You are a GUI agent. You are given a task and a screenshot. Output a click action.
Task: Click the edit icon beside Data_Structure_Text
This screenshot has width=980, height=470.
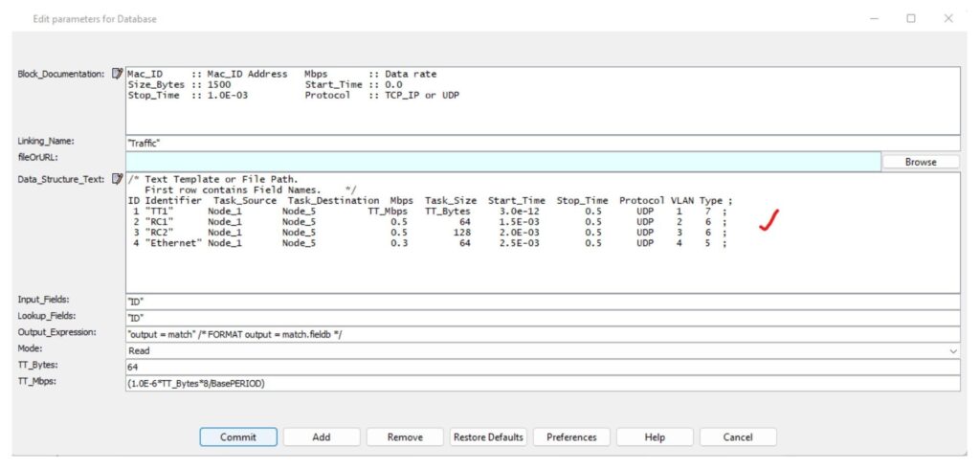[x=118, y=179]
